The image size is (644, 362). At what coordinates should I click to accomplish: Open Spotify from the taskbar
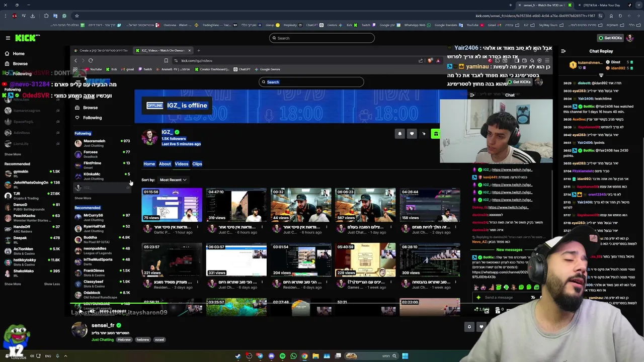[x=282, y=356]
